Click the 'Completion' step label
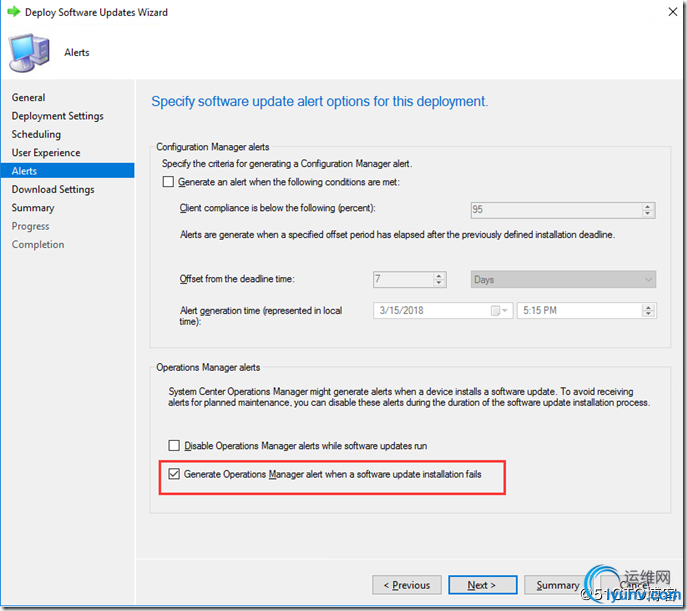 tap(38, 244)
